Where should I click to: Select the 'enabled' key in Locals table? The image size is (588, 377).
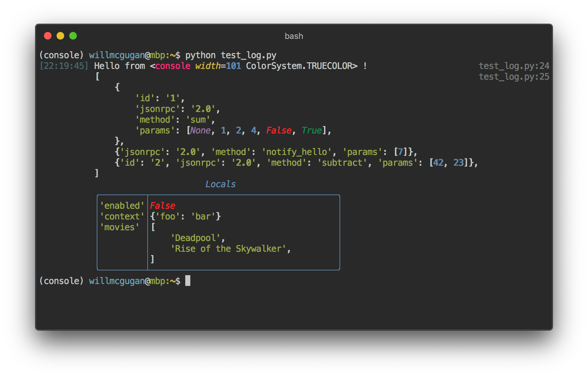click(x=122, y=206)
